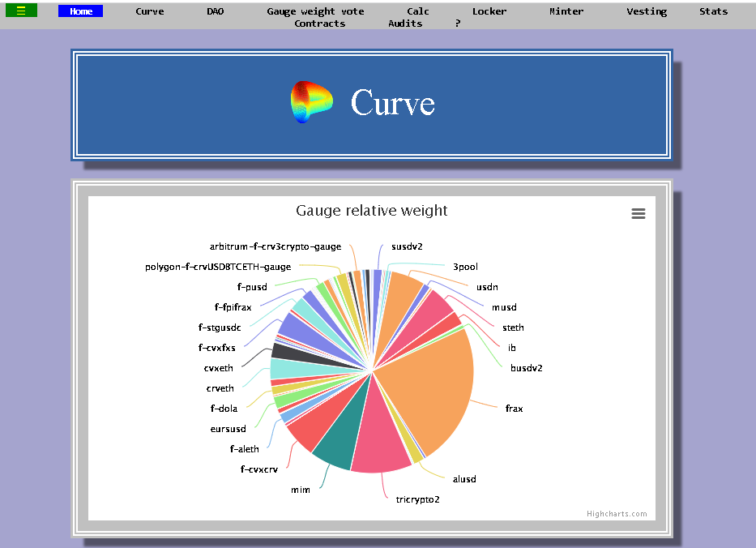The width and height of the screenshot is (756, 548).
Task: Open the Contracts link
Action: [x=320, y=24]
